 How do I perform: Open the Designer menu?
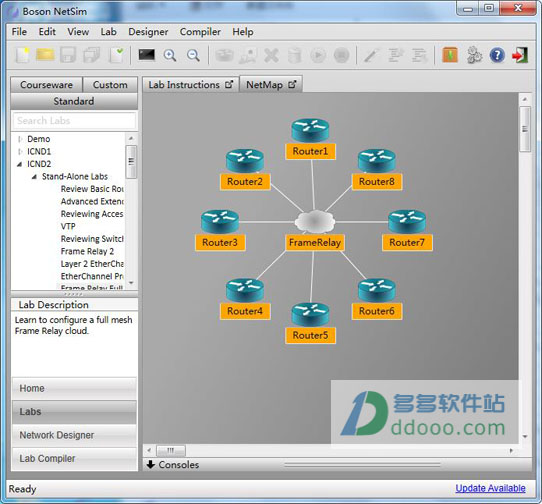click(x=148, y=32)
